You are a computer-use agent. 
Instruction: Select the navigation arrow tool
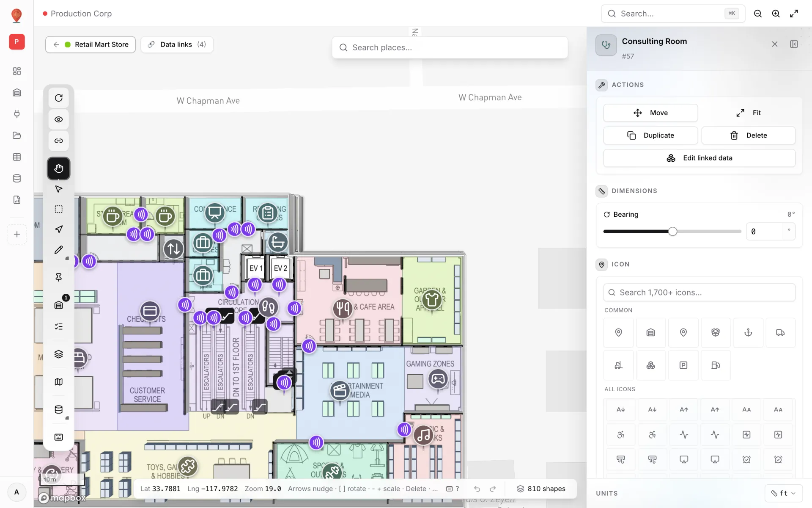click(x=59, y=229)
